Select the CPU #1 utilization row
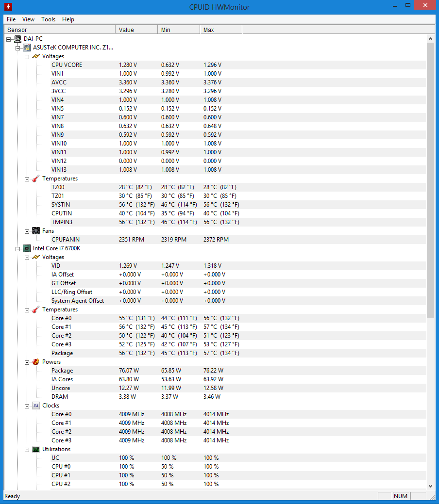The image size is (439, 504). (x=238, y=475)
